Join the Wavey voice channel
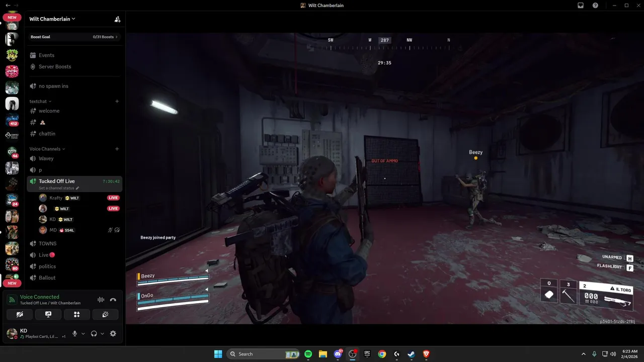The height and width of the screenshot is (362, 644). [74, 158]
